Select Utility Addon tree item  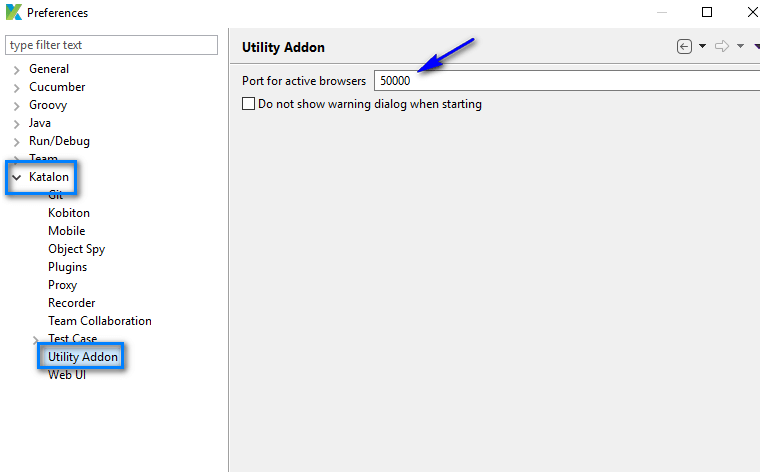point(83,357)
